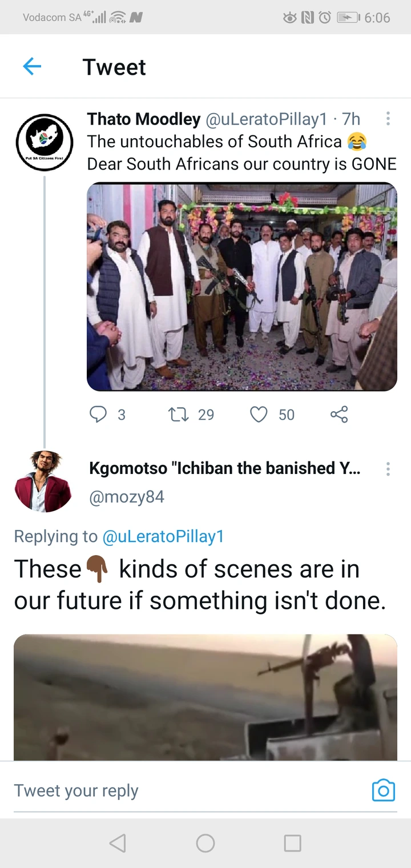Open Kgomotso's profile avatar
The width and height of the screenshot is (411, 868).
tap(43, 480)
